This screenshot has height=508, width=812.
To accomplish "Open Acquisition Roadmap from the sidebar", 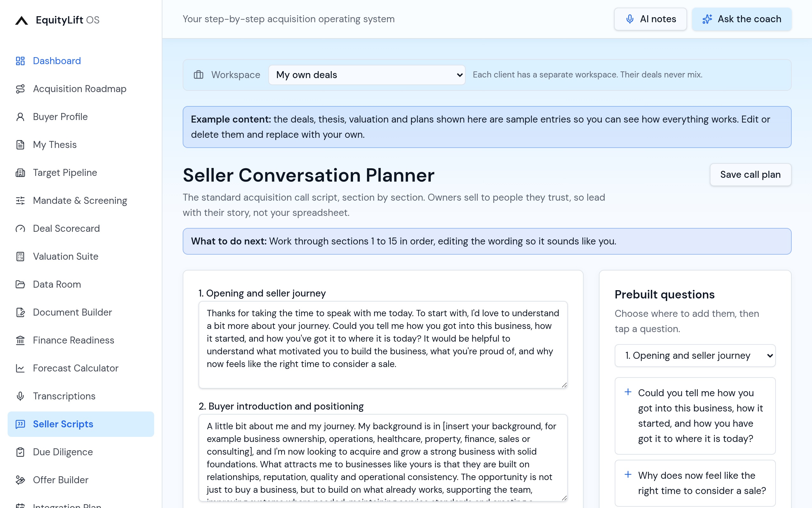I will (x=81, y=89).
